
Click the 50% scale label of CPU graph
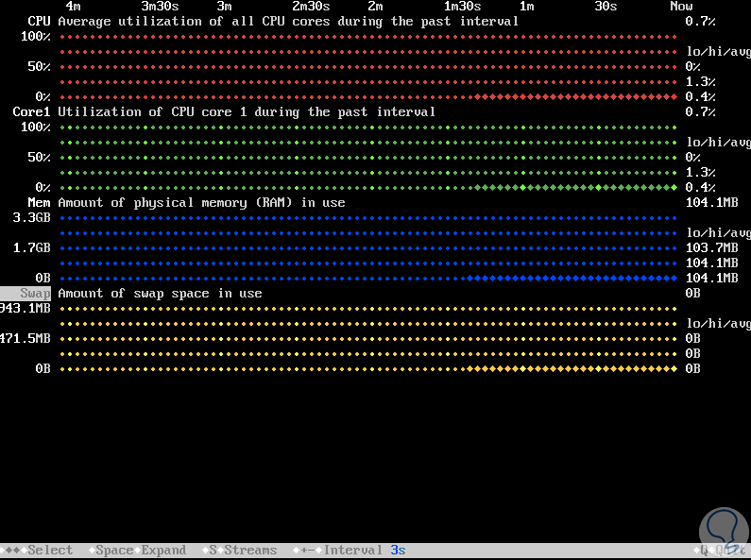tap(39, 66)
